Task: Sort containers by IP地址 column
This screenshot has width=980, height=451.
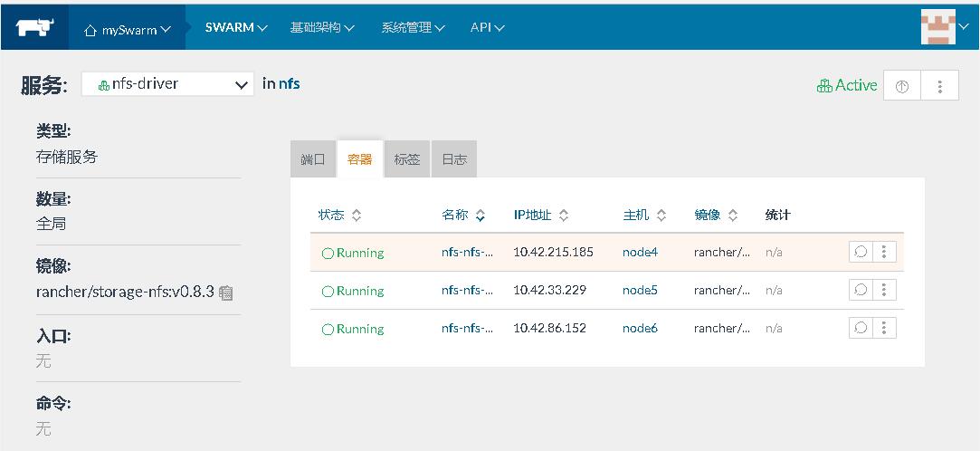Action: (540, 216)
